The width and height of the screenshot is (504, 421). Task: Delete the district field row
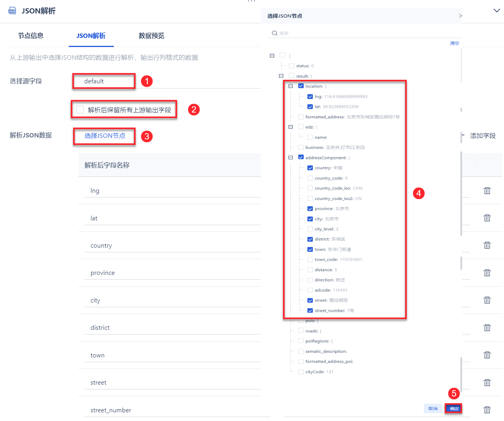pyautogui.click(x=487, y=328)
